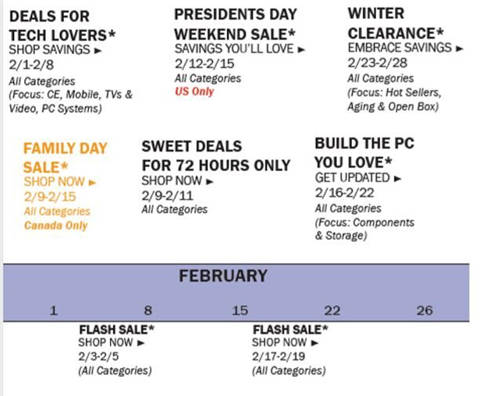
Task: Open Deals for Tech Lovers heading
Action: (62, 26)
